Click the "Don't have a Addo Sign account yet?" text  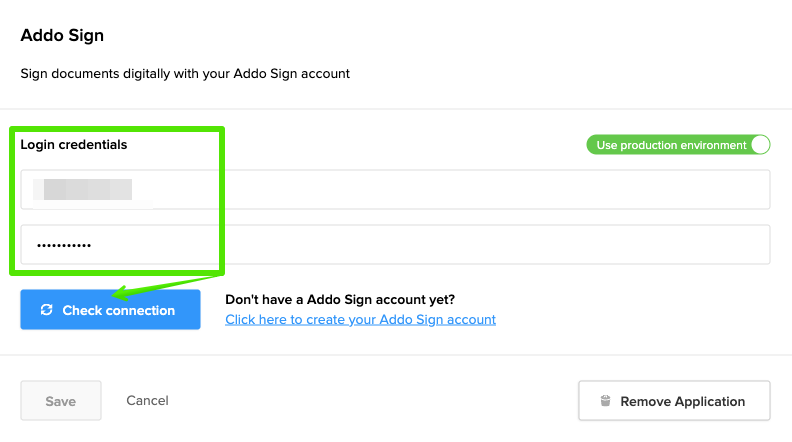coord(340,299)
